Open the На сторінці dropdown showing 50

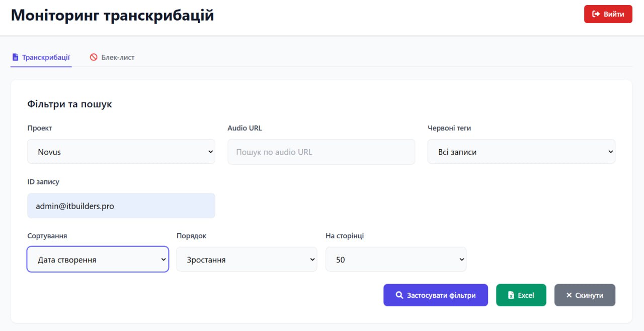point(396,259)
